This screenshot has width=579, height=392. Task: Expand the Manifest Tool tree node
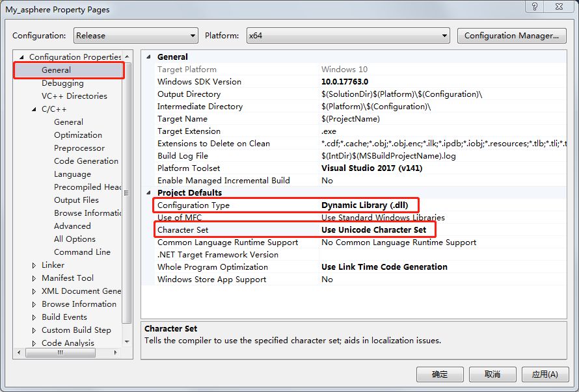(34, 278)
